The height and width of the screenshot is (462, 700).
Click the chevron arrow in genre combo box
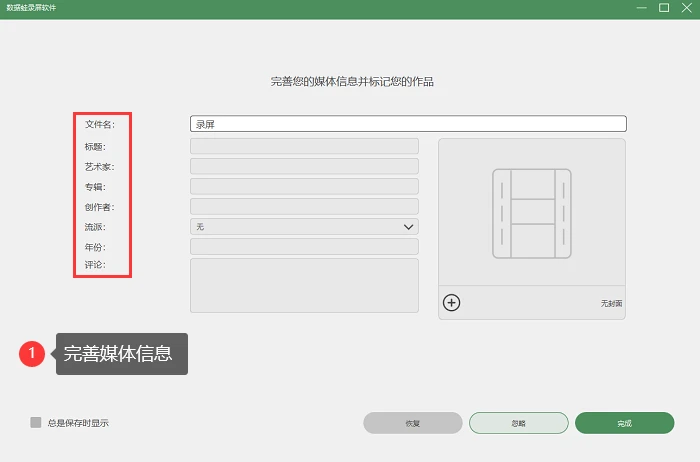(408, 227)
